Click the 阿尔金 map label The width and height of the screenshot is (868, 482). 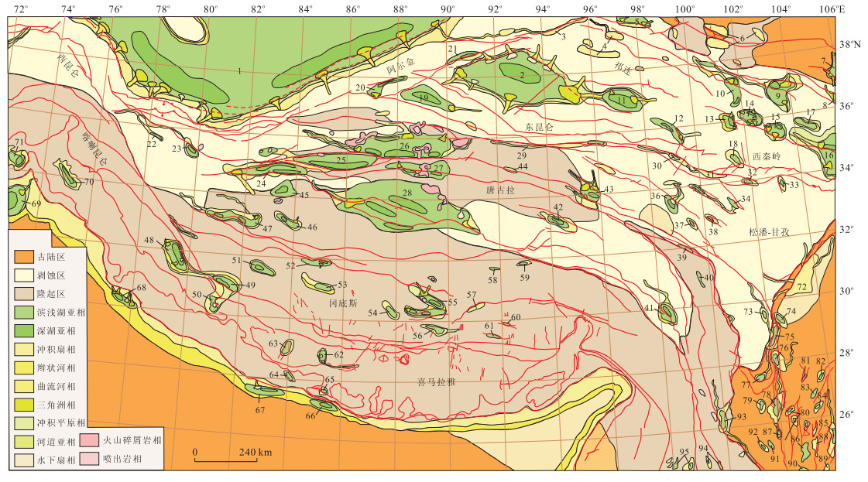click(x=400, y=65)
